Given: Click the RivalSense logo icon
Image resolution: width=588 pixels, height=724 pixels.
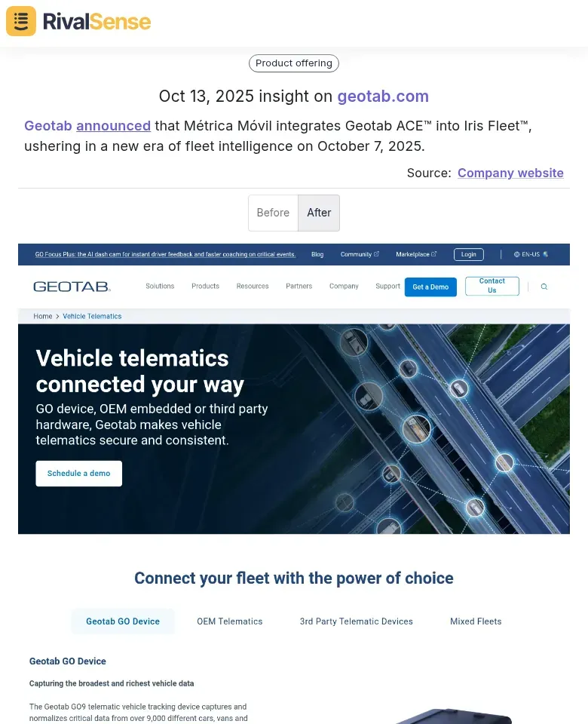Looking at the screenshot, I should tap(20, 21).
